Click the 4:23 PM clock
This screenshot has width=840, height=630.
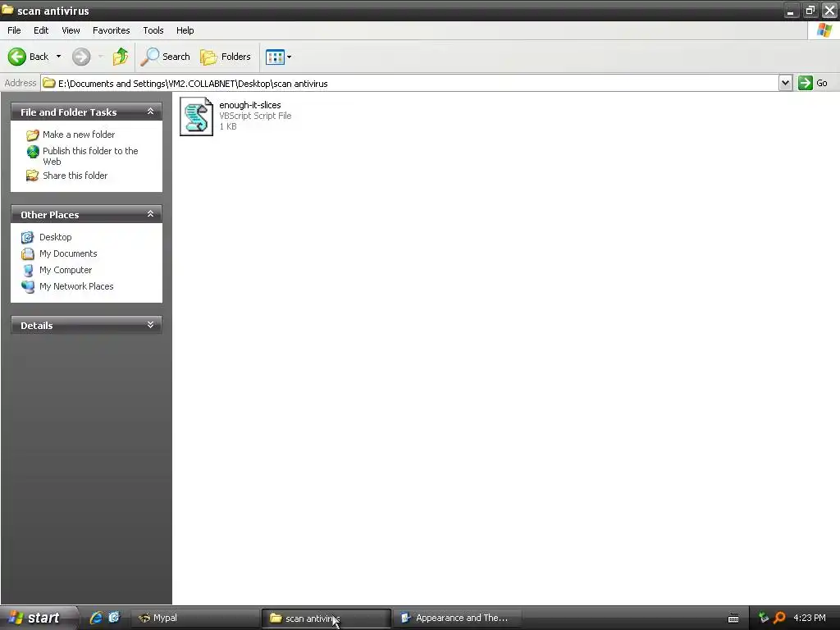pyautogui.click(x=809, y=618)
